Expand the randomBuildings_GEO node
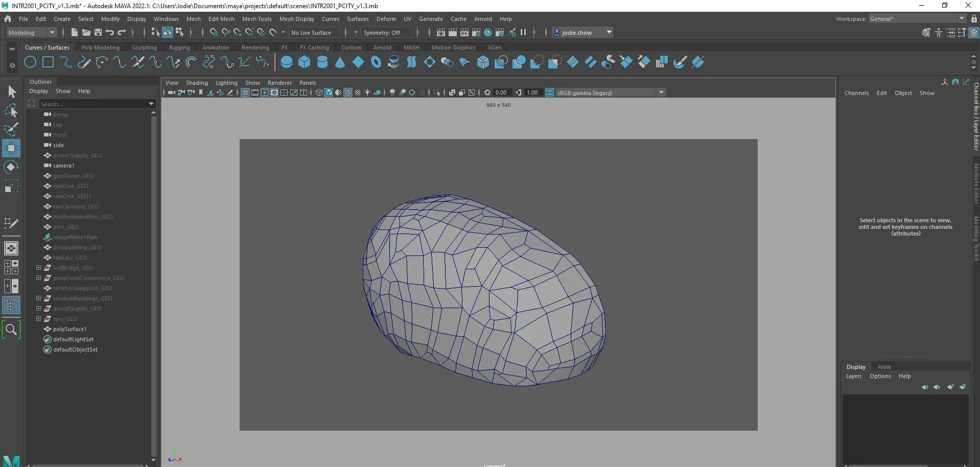The height and width of the screenshot is (467, 980). (38, 298)
